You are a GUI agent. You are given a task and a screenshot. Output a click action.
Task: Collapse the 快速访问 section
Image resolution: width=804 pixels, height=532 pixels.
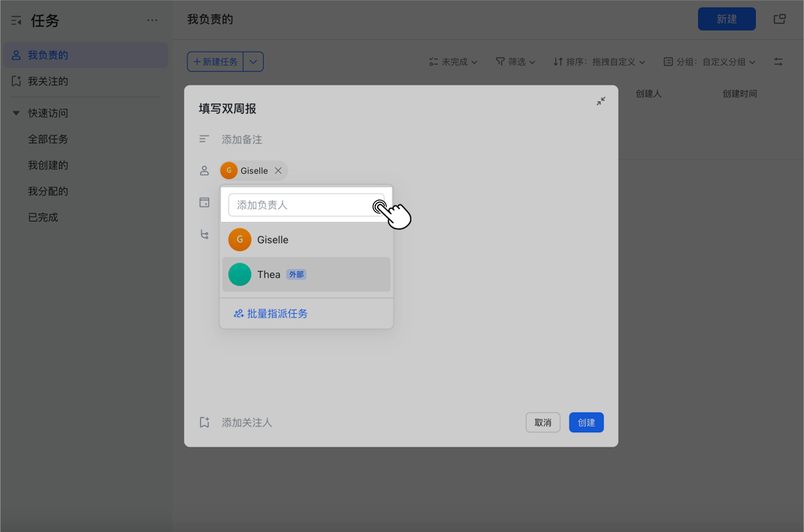(16, 113)
